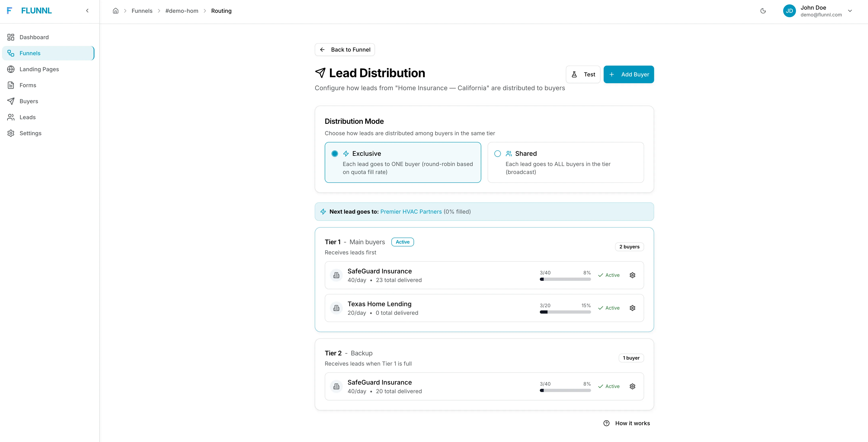The image size is (868, 442).
Task: Open Leads from the sidebar
Action: pos(28,117)
